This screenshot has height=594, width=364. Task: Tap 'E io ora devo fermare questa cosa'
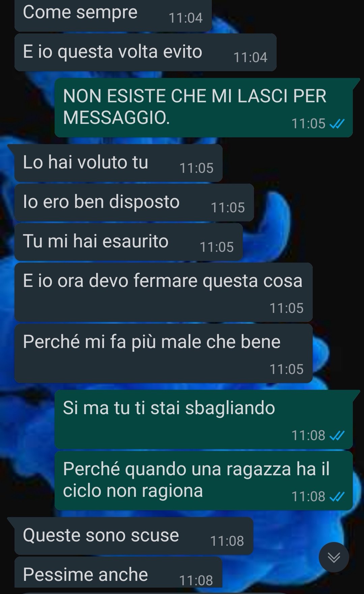click(163, 292)
